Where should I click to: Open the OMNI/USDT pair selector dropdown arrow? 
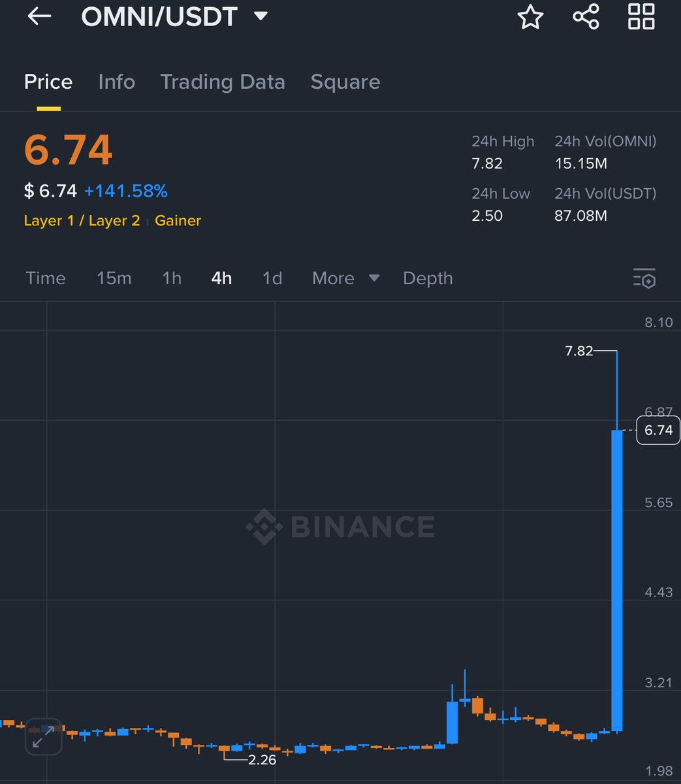pos(261,16)
